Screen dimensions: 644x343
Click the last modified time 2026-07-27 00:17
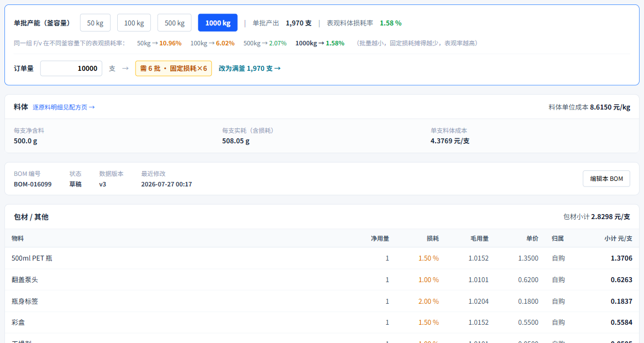click(166, 184)
